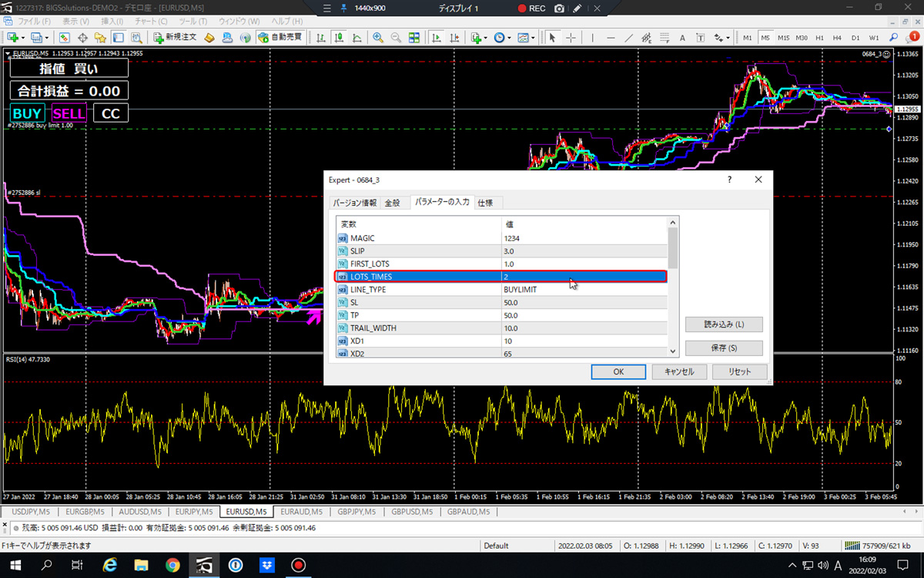
Task: Choose the candlestick chart icon
Action: click(x=338, y=37)
